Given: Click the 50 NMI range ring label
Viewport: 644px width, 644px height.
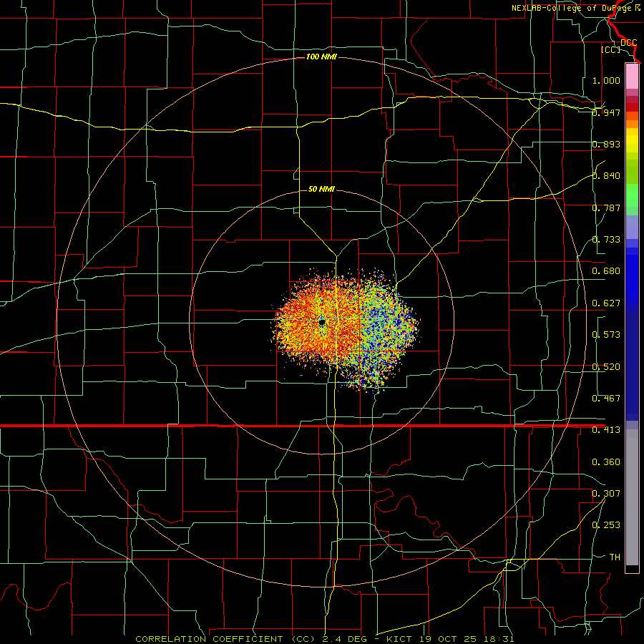Looking at the screenshot, I should (321, 189).
